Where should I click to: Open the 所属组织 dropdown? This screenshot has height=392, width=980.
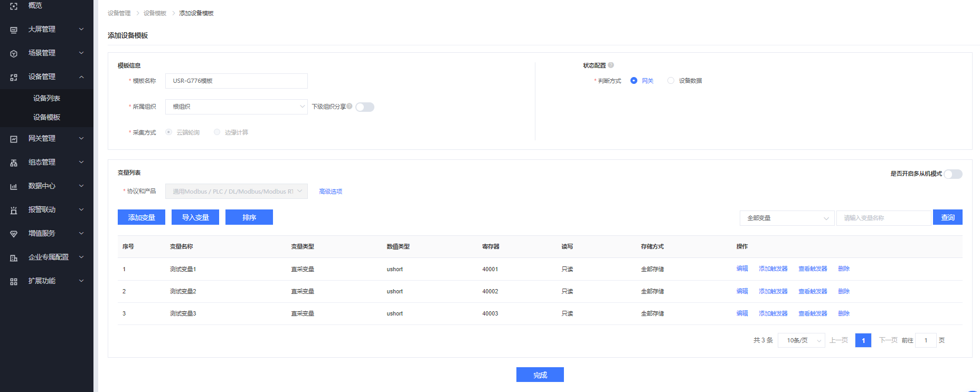(x=236, y=107)
